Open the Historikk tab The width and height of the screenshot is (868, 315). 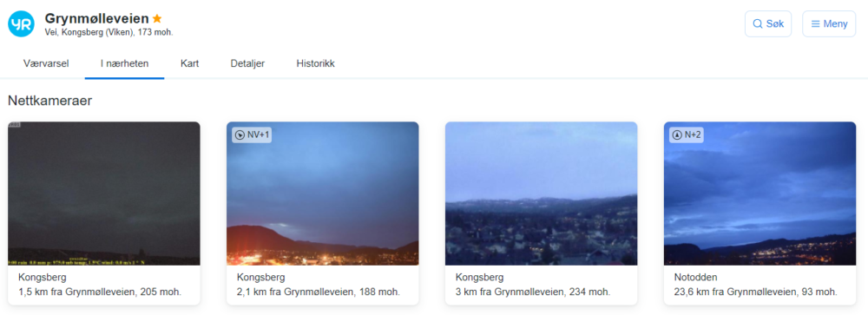[x=316, y=63]
